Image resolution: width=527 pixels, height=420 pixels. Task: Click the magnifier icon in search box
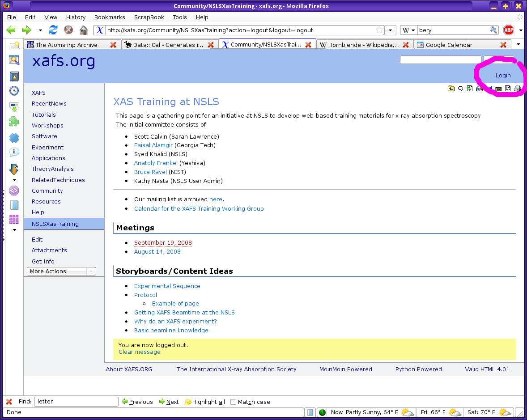pos(493,30)
